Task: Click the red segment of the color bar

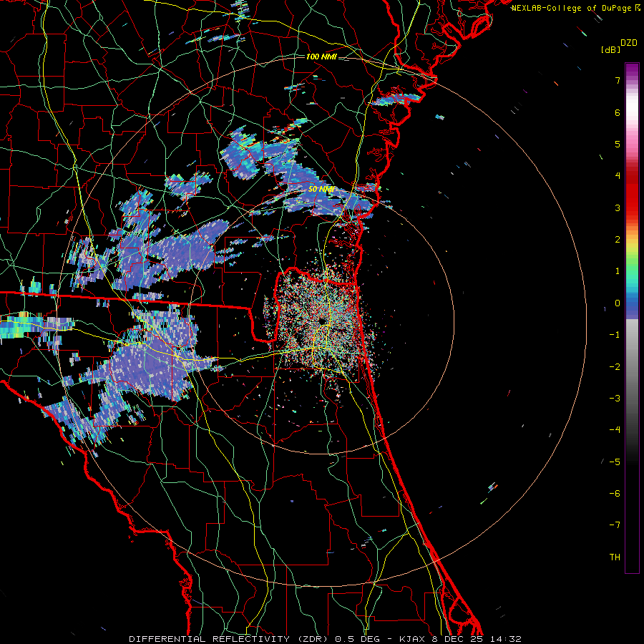Action: [632, 193]
